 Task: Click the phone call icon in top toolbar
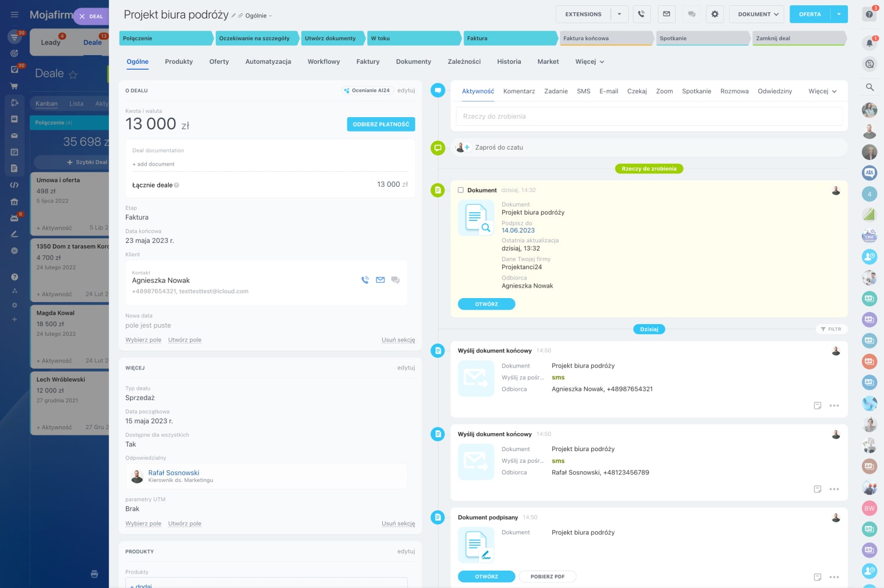[641, 14]
